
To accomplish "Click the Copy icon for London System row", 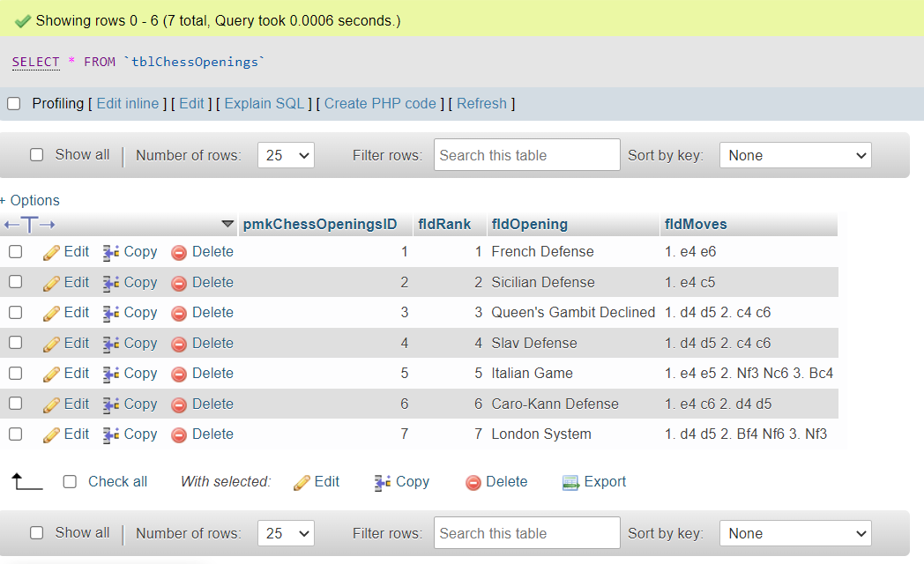I will tap(111, 434).
